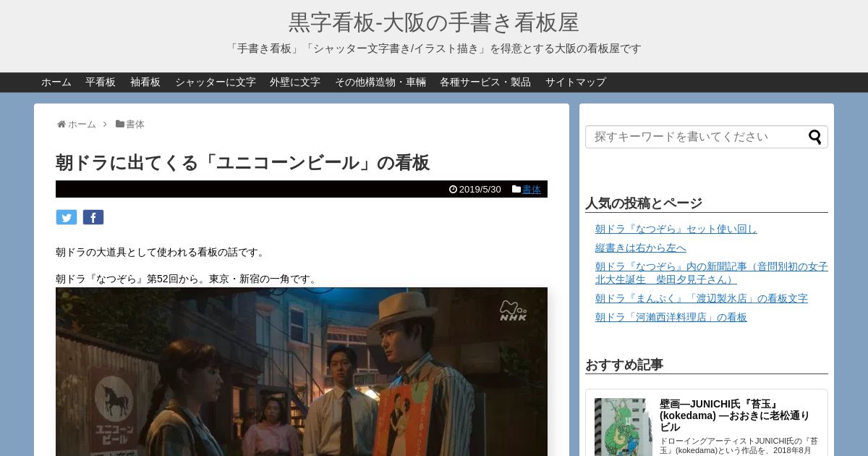Open the 書体 breadcrumb category
This screenshot has width=868, height=456.
click(x=135, y=124)
